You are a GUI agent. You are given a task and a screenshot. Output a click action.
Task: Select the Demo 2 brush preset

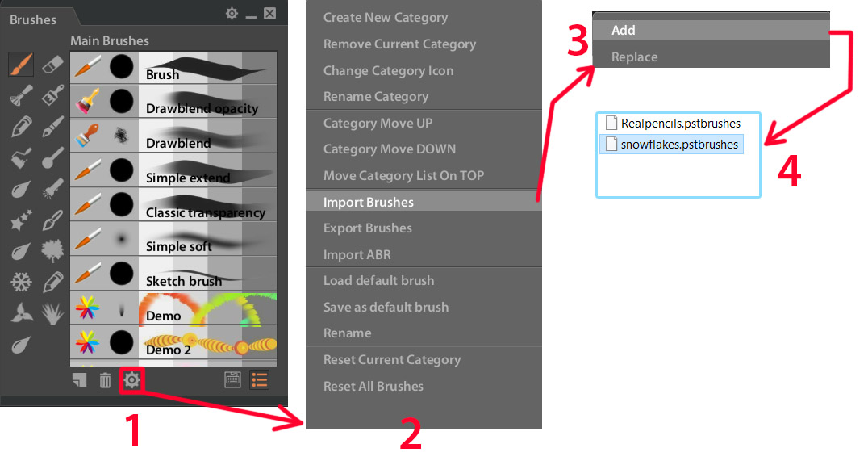pyautogui.click(x=173, y=344)
